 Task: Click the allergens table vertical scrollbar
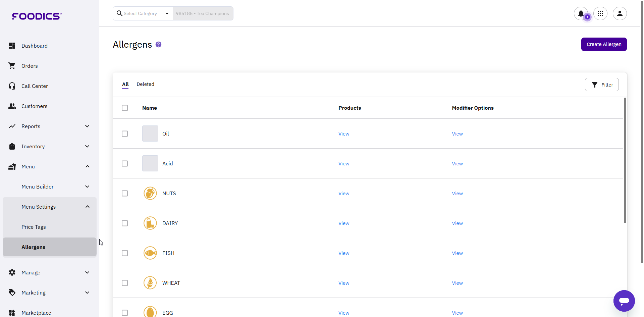pos(625,161)
